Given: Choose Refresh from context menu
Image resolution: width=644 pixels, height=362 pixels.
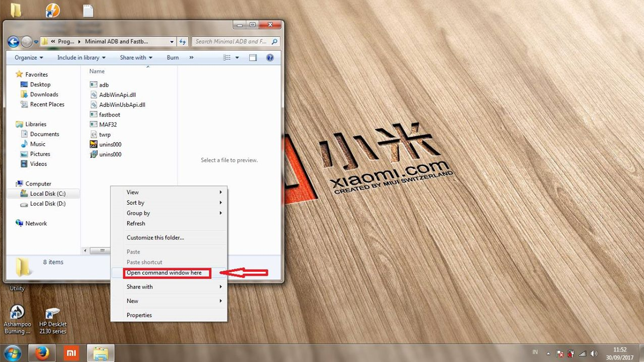Looking at the screenshot, I should pos(169,223).
